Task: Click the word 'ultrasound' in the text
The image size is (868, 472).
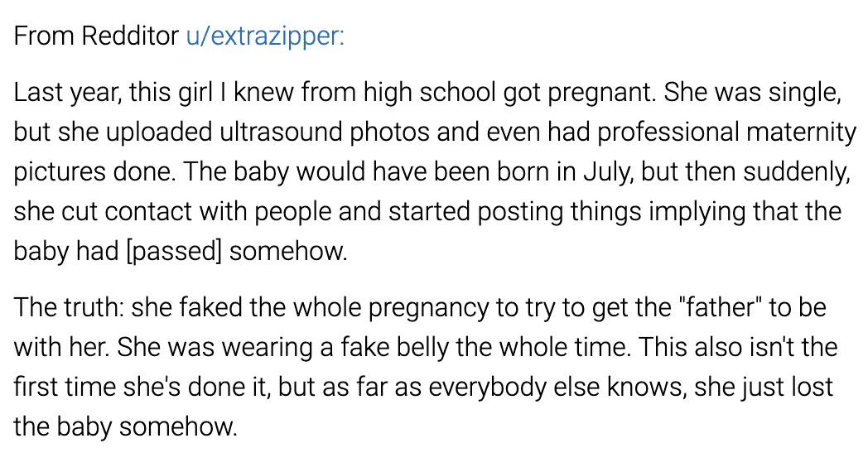Action: pyautogui.click(x=281, y=132)
